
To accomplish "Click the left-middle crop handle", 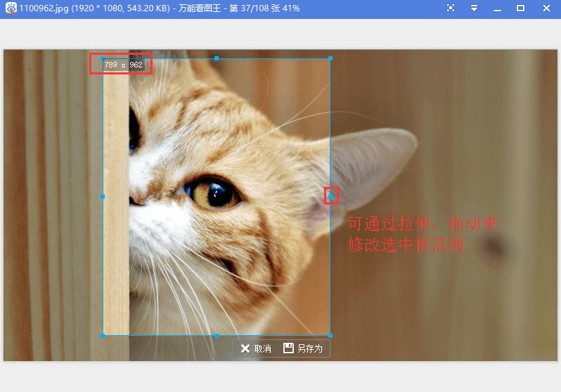I will click(x=103, y=197).
